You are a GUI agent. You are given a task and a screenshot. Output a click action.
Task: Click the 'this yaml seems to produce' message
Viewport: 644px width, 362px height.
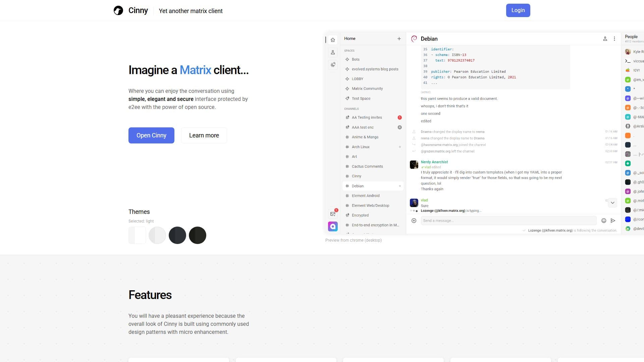(459, 99)
